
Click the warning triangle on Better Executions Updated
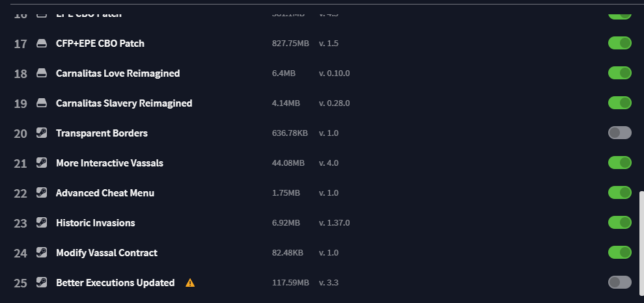tap(189, 283)
